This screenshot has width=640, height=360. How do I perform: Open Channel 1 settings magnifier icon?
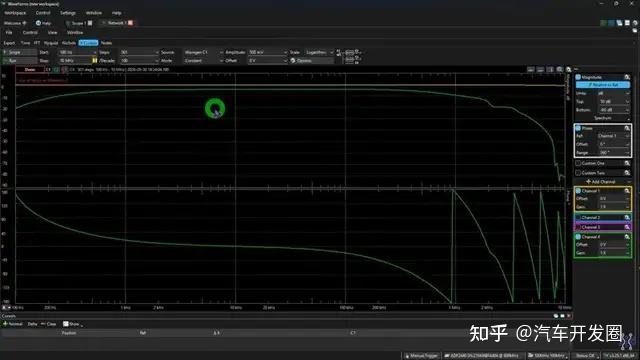[627, 191]
